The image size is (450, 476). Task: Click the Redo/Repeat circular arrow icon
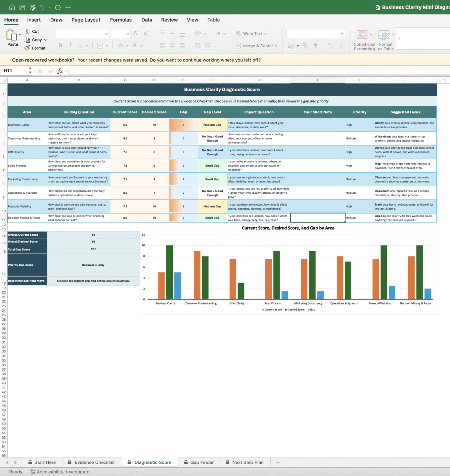pos(58,7)
